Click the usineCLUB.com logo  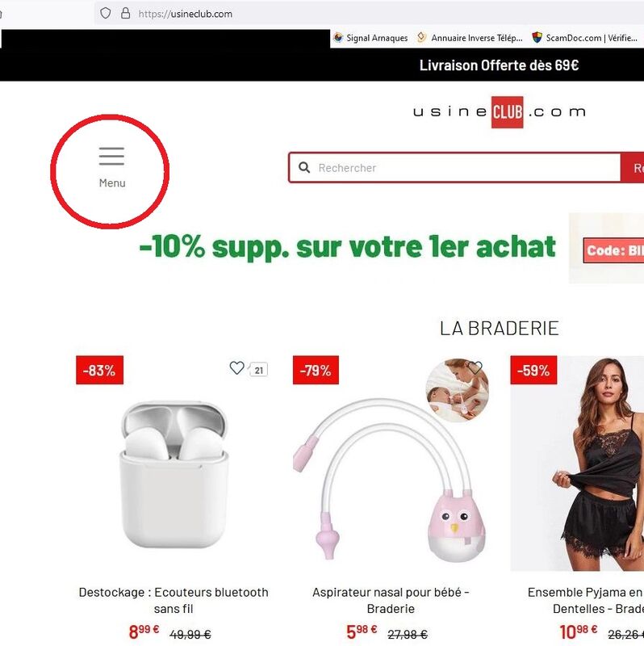click(x=500, y=112)
